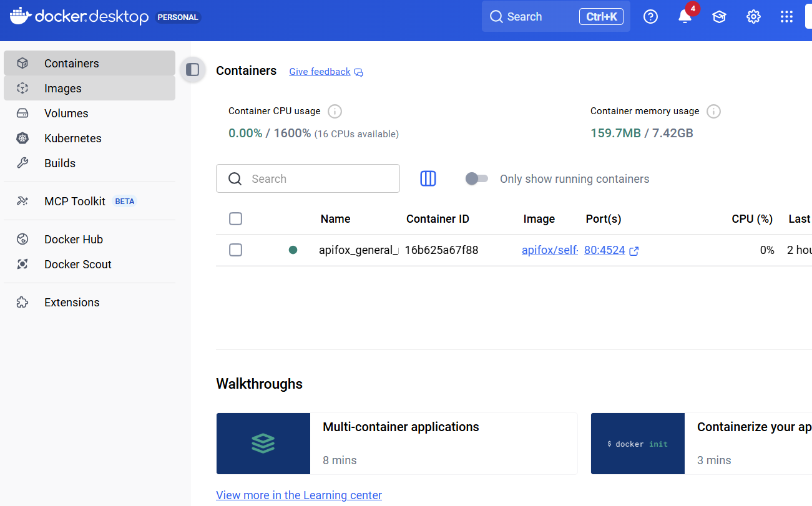Click the Containerize your app walkthrough title
812x506 pixels.
click(754, 427)
